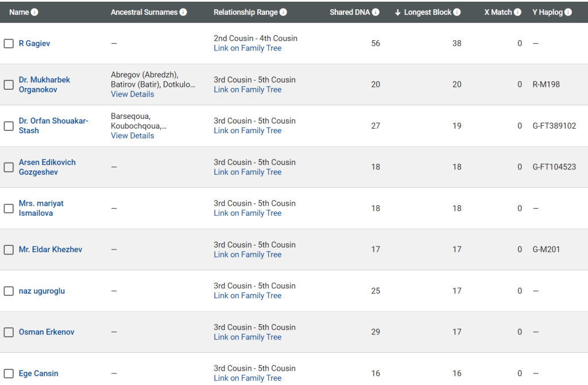
Task: Show the Shared DNA info tooltip icon
Action: [x=376, y=12]
